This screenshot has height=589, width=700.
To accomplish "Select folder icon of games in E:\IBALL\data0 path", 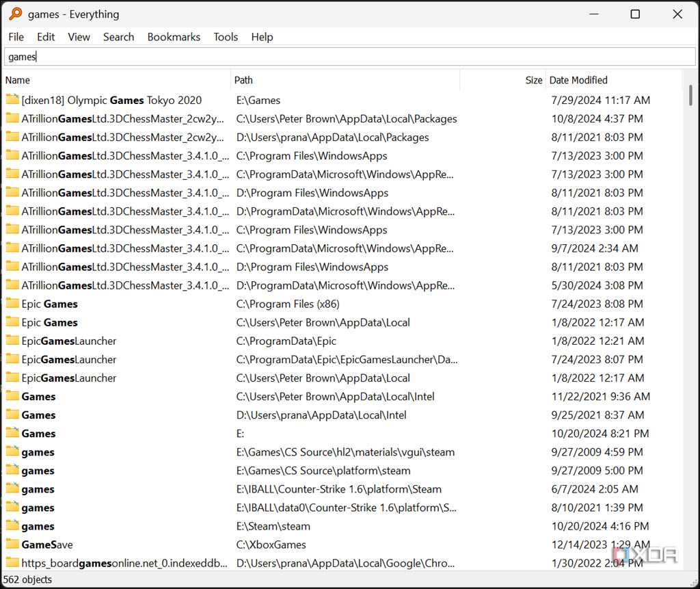I will coord(12,507).
